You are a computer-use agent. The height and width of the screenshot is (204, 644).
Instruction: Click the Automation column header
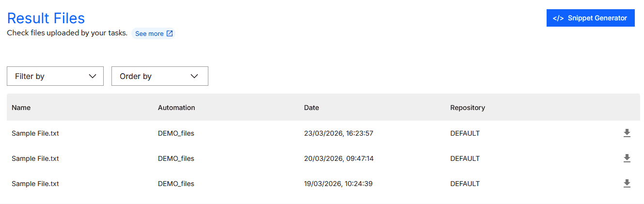click(x=176, y=108)
